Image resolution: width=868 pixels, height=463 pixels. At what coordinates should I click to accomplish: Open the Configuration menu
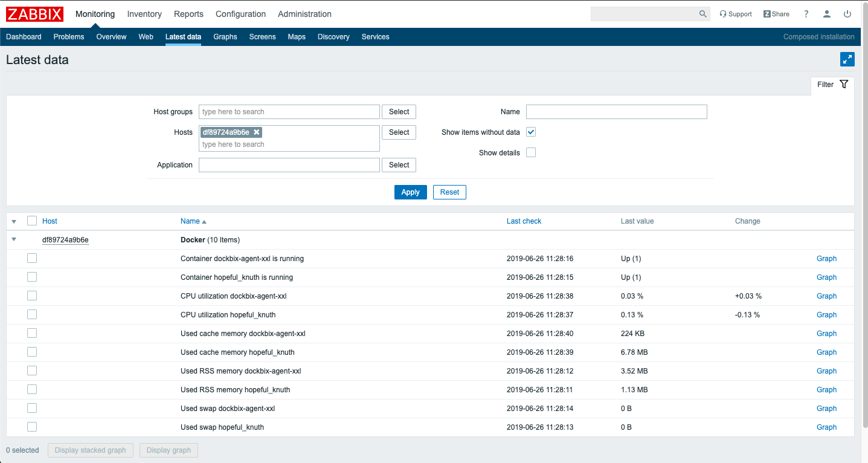point(240,13)
